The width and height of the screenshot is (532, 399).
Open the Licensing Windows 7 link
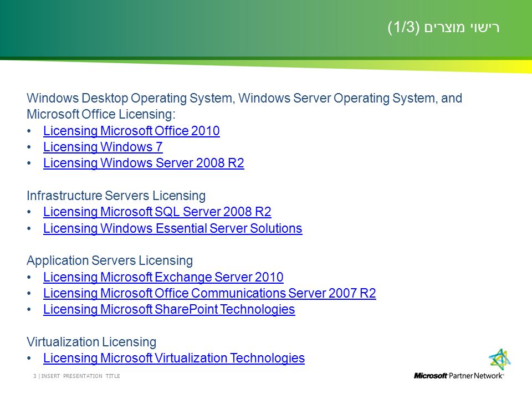coord(103,147)
